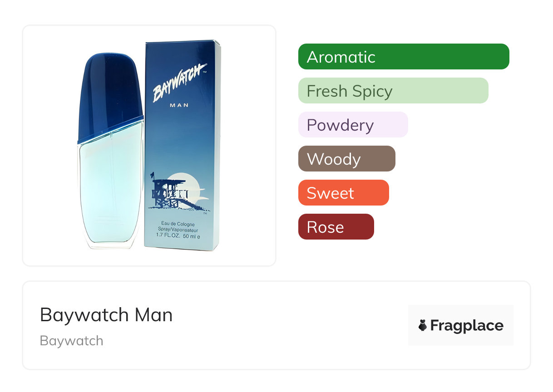Pick the Woody accord bar
The width and height of the screenshot is (553, 392).
tap(346, 159)
